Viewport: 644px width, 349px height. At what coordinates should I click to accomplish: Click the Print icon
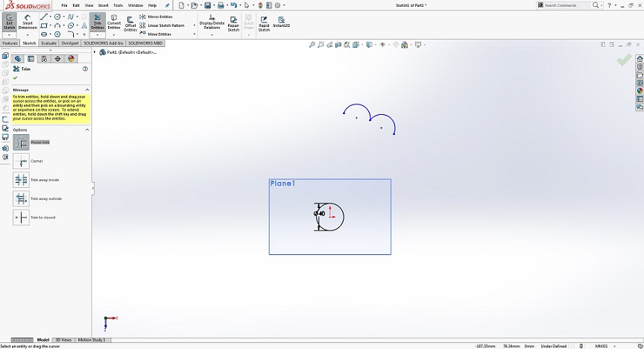coord(221,5)
